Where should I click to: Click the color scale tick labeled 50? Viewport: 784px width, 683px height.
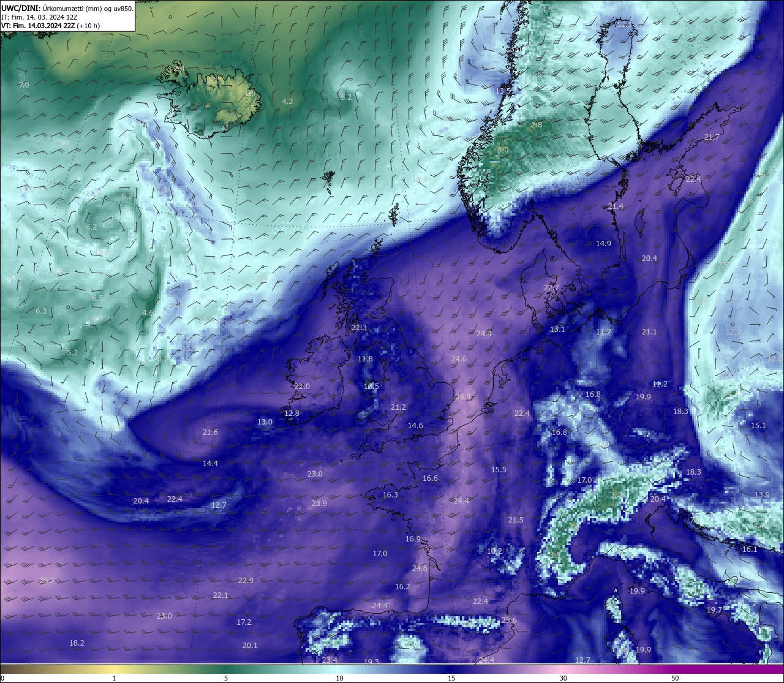(x=675, y=678)
